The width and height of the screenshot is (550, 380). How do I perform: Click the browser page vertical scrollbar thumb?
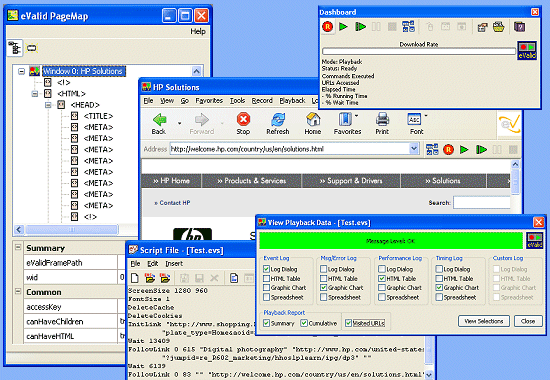click(515, 181)
